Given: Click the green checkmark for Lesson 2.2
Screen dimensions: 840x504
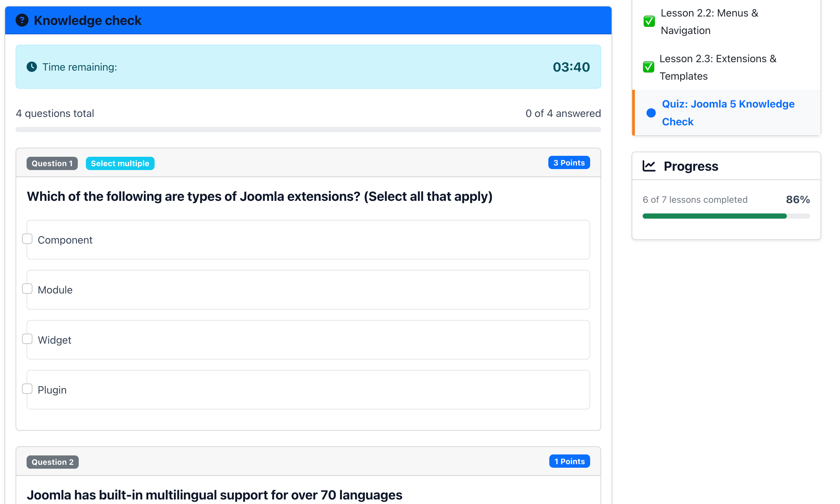Looking at the screenshot, I should coord(649,21).
